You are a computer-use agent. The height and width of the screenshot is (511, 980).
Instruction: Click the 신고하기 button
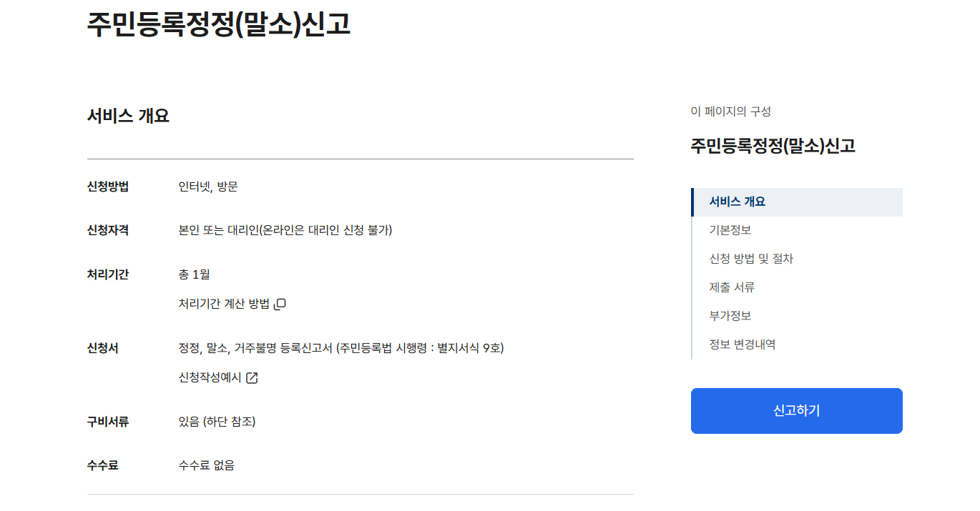(x=796, y=410)
